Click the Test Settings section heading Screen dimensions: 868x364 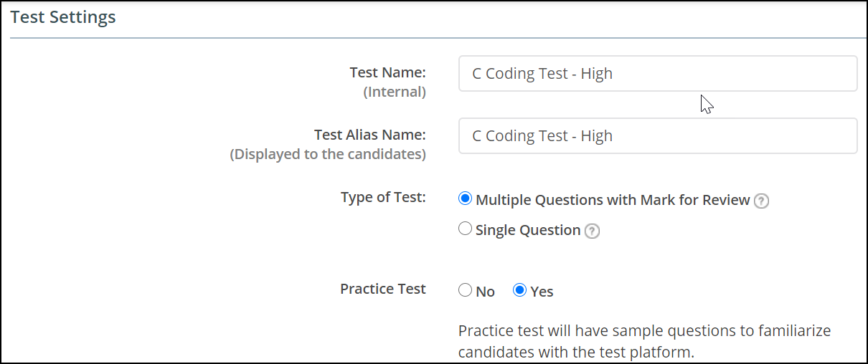63,17
